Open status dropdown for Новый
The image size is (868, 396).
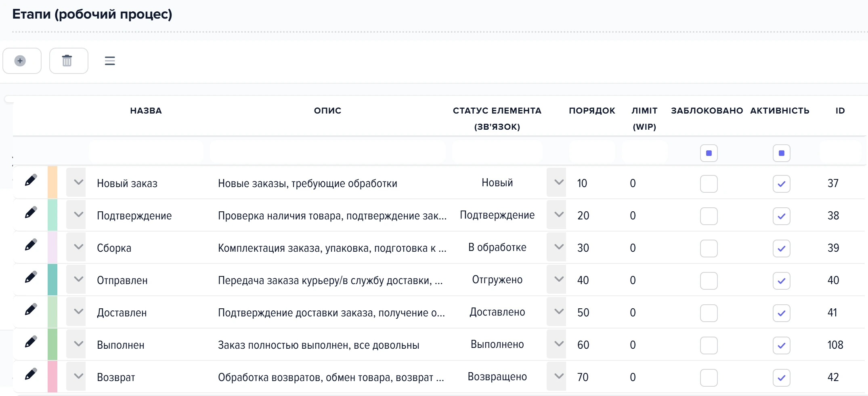pos(556,182)
